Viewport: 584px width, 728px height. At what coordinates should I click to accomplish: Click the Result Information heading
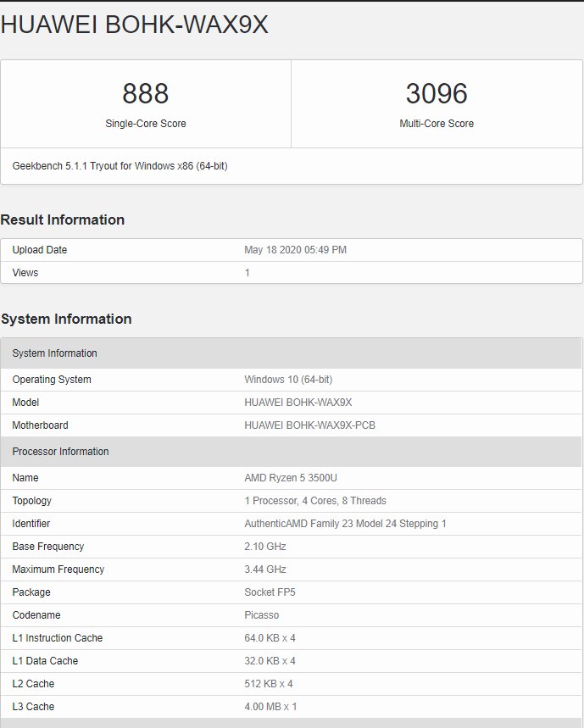click(63, 220)
